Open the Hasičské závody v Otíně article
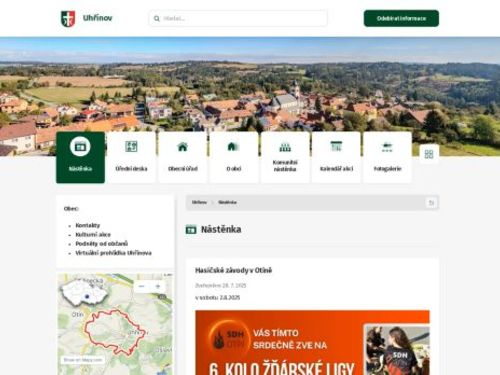 pos(233,270)
